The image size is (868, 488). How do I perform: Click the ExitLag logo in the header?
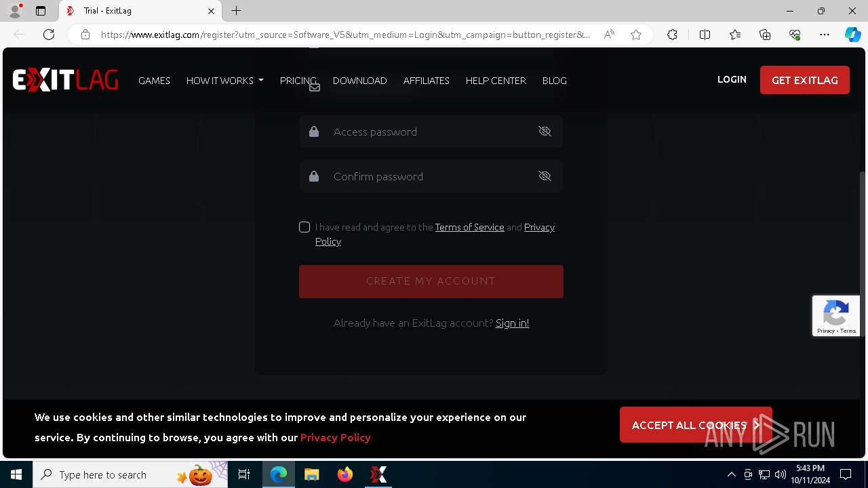click(65, 80)
